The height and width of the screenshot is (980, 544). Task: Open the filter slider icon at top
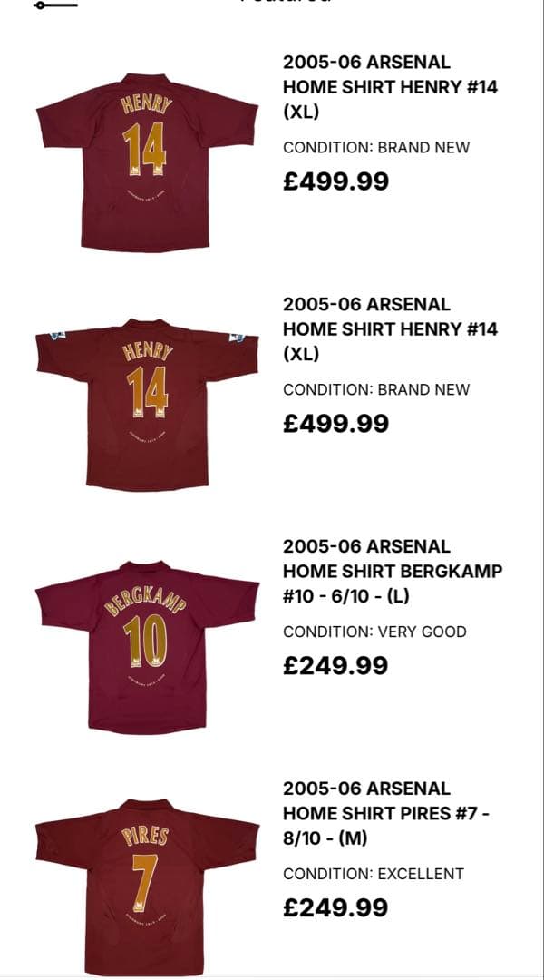54,5
